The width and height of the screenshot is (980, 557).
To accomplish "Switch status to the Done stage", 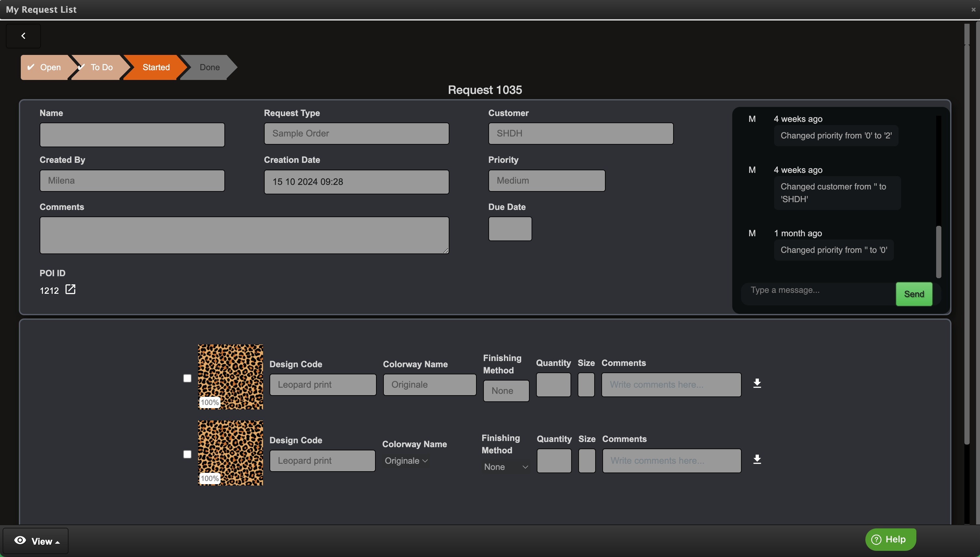I will click(x=209, y=67).
